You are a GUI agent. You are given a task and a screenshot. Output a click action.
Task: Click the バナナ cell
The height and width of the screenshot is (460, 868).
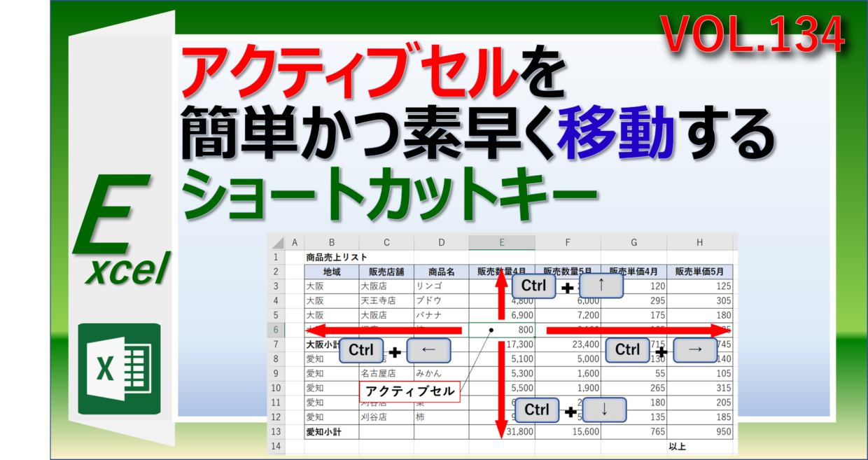(441, 315)
